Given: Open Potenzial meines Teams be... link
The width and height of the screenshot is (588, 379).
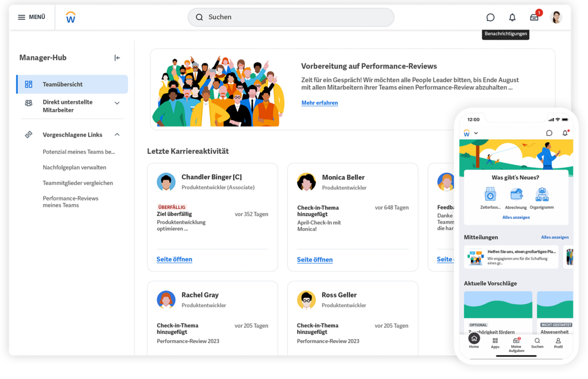Looking at the screenshot, I should [79, 152].
